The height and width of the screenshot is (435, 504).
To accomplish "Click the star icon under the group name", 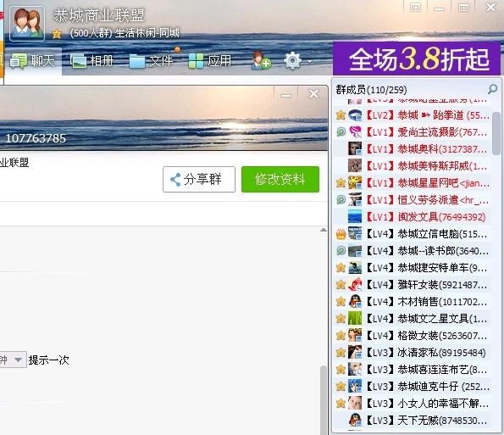I will pyautogui.click(x=57, y=33).
